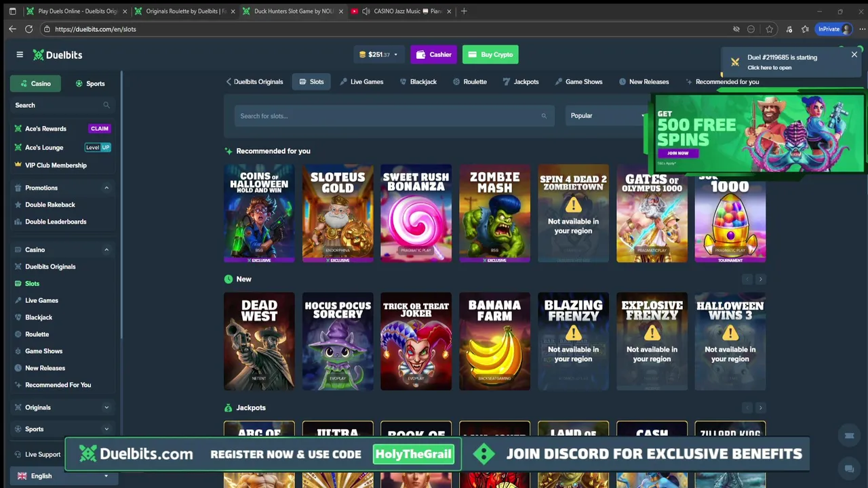Open the hamburger menu beside Duelbits logo

(20, 55)
